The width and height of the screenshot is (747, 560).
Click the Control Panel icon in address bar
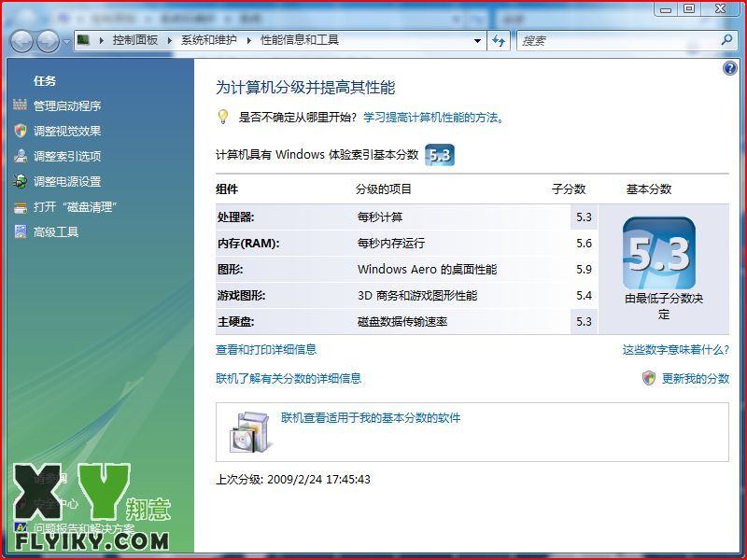[x=83, y=40]
